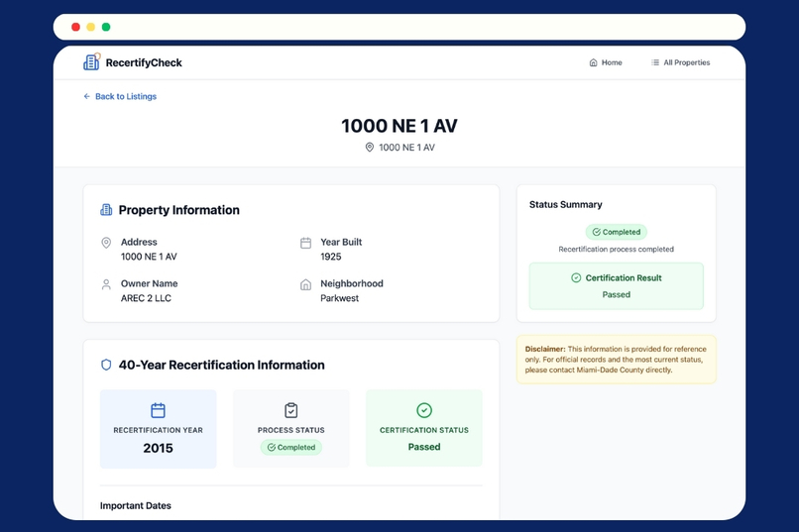Select the year built value 1925

click(x=331, y=257)
